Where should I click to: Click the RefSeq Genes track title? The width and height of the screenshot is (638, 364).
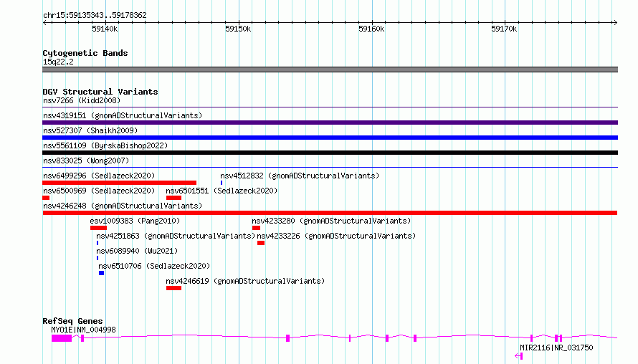pyautogui.click(x=72, y=321)
